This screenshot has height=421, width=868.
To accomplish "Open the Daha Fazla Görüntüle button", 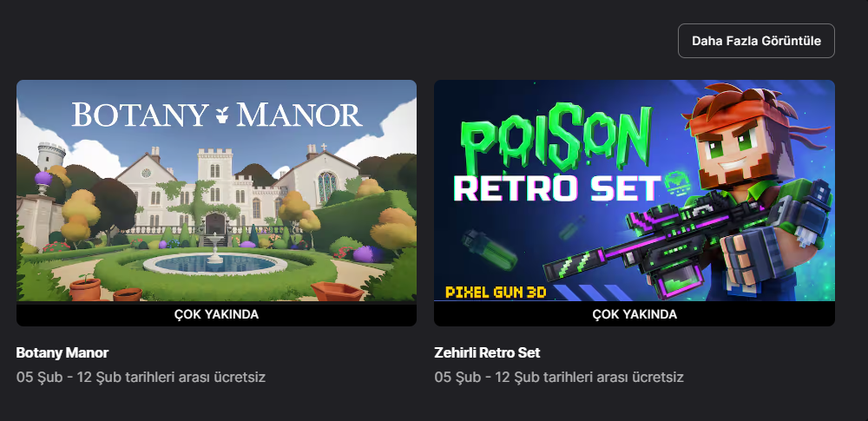I will click(x=756, y=41).
